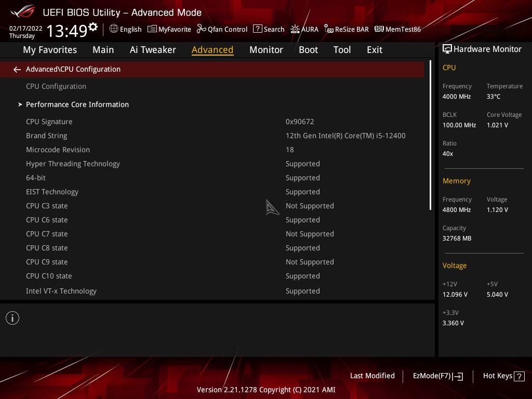Viewport: 532px width, 399px height.
Task: Select Hyper Threading Technology row
Action: pyautogui.click(x=212, y=164)
